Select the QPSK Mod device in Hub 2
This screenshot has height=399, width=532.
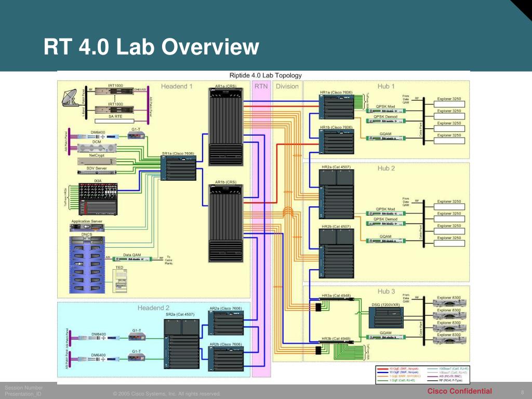coord(386,214)
